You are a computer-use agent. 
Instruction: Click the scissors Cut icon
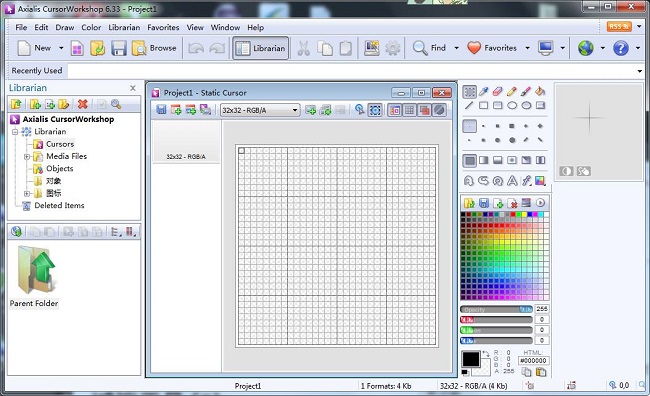(x=303, y=48)
